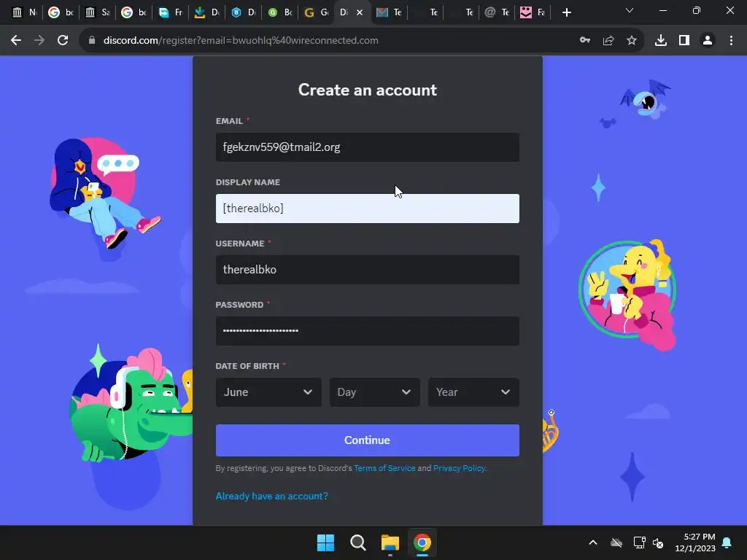Bookmark this page with the star icon
The width and height of the screenshot is (747, 560).
(632, 41)
